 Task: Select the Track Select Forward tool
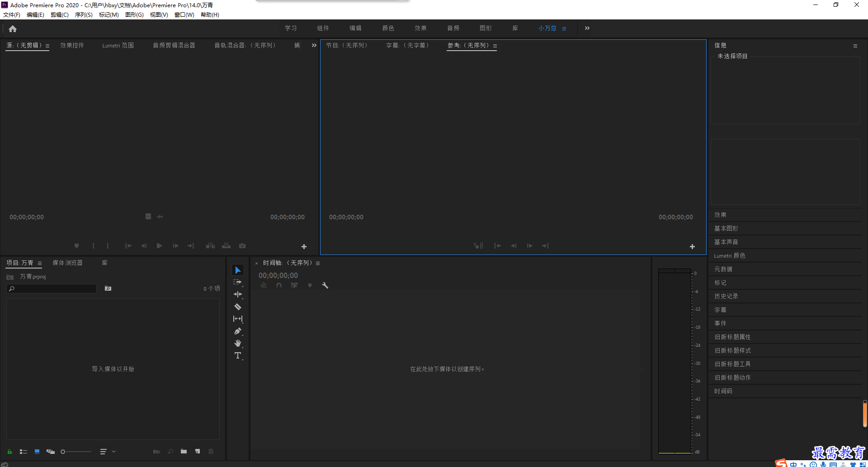238,282
